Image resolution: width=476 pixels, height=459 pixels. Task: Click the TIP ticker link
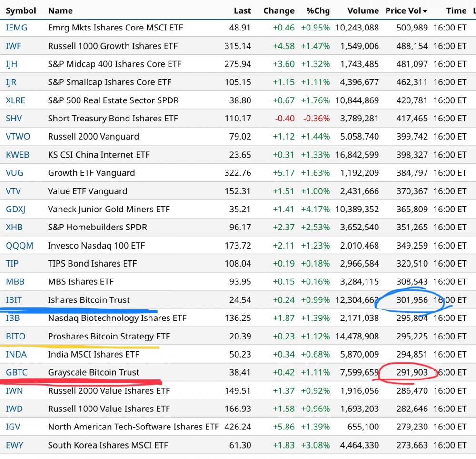[x=12, y=263]
